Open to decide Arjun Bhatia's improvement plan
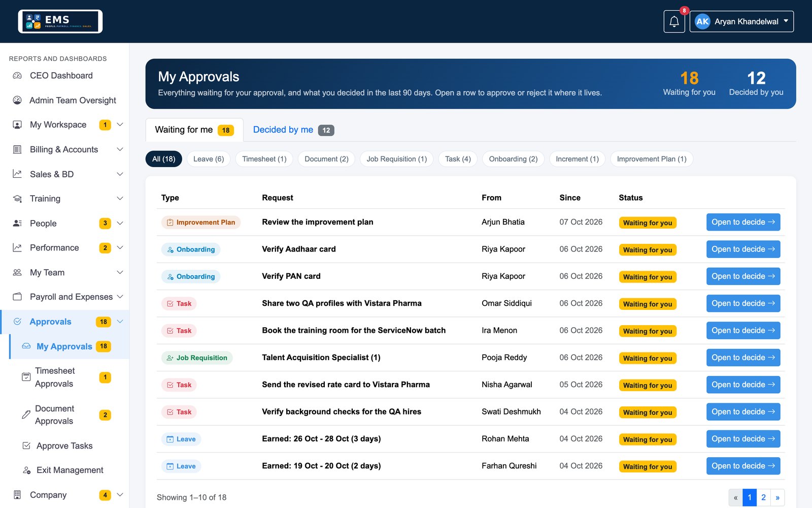Viewport: 812px width, 508px height. point(743,222)
